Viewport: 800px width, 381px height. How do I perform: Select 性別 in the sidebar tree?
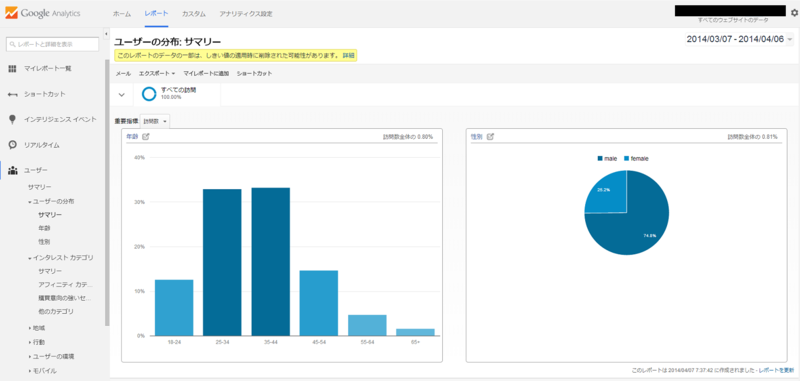[44, 241]
